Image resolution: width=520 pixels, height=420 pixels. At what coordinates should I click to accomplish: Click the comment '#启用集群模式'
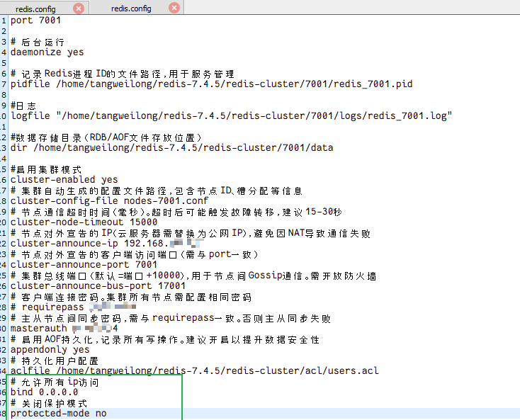point(46,169)
